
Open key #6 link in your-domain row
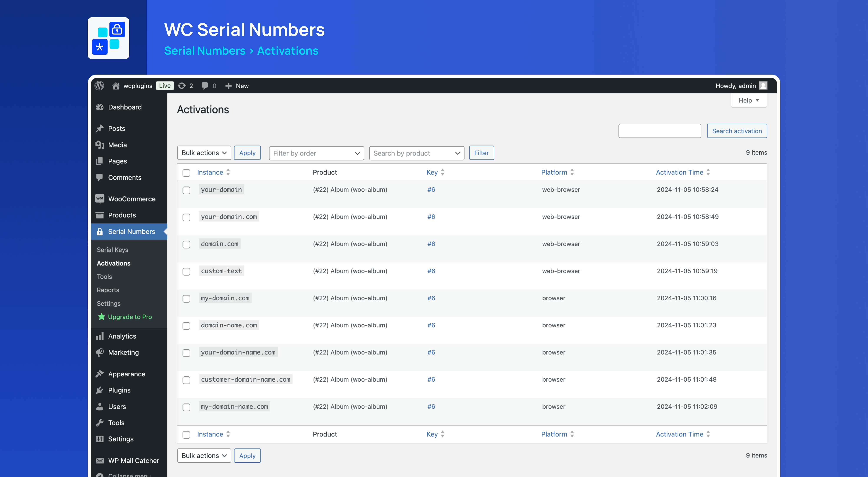(x=431, y=189)
